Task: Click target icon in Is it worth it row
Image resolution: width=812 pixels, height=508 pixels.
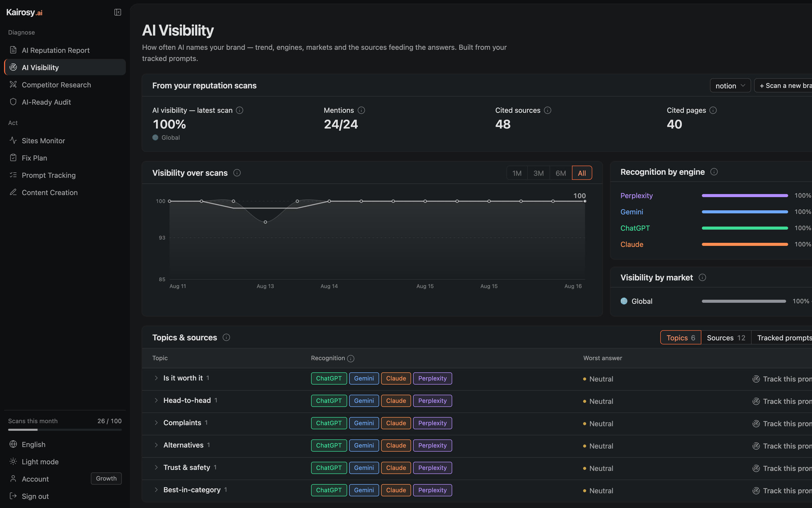Action: 756,379
